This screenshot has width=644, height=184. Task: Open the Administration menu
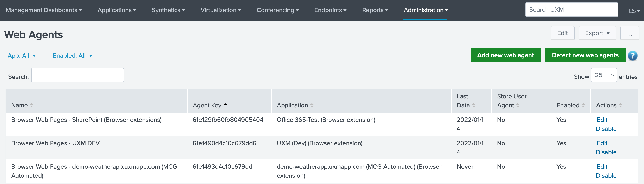point(426,10)
